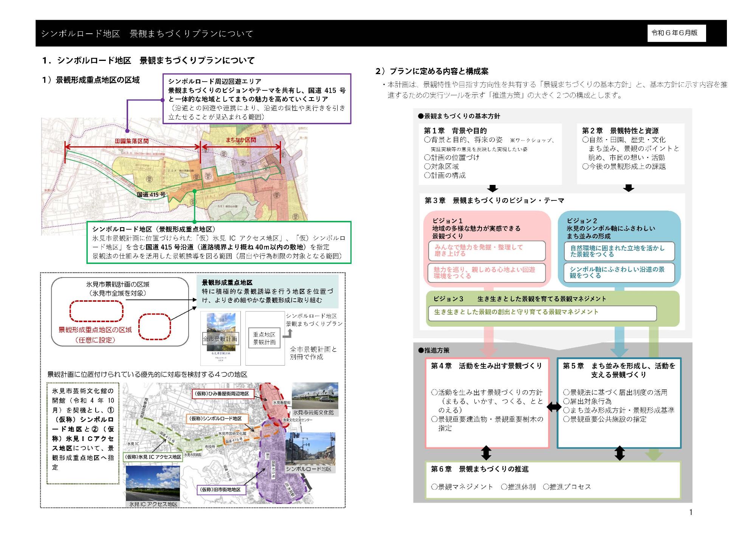This screenshot has height=535, width=756.
Task: Open the 全市景観計画 booklet cover thumbnail
Action: coord(220,338)
